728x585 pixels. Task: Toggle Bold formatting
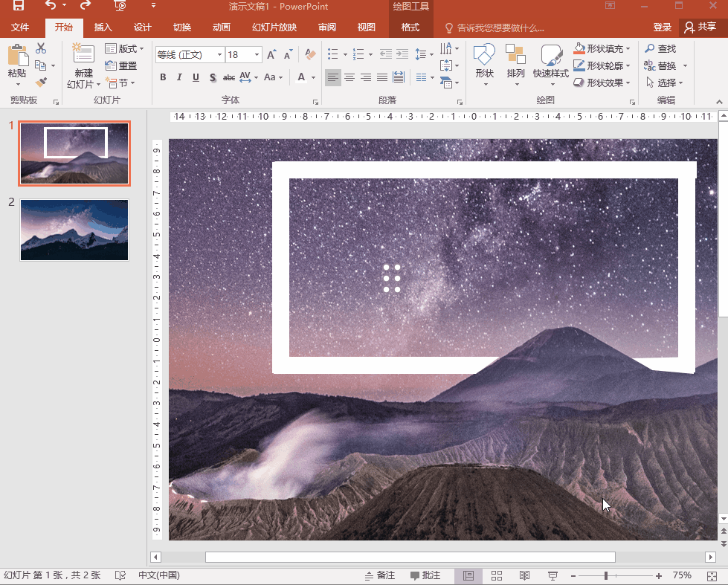163,77
